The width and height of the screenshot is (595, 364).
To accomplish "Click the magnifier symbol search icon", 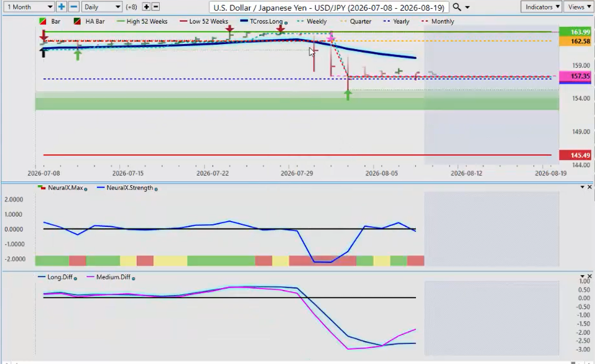I will (457, 7).
